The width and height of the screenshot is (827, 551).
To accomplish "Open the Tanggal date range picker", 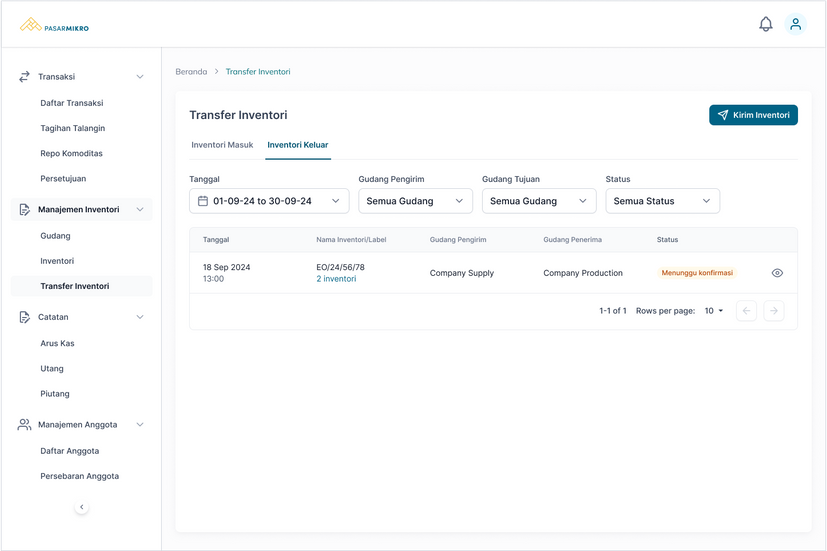I will coord(269,201).
